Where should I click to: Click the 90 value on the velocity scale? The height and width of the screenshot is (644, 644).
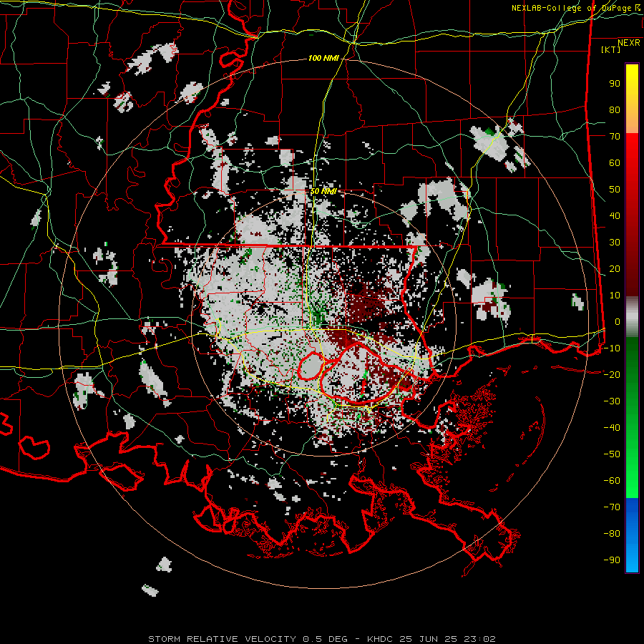615,84
